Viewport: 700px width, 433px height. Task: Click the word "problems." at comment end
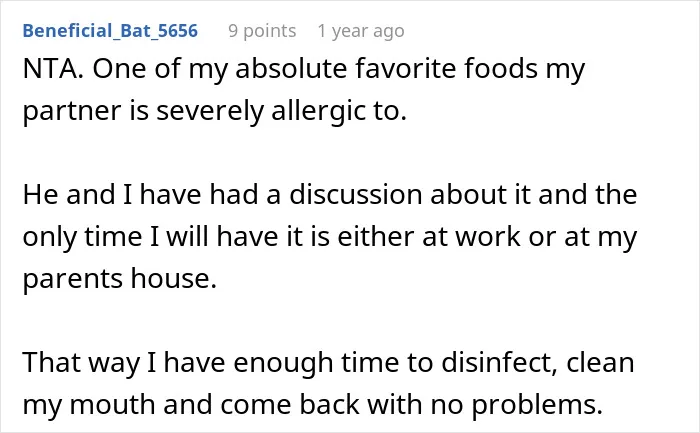click(537, 405)
